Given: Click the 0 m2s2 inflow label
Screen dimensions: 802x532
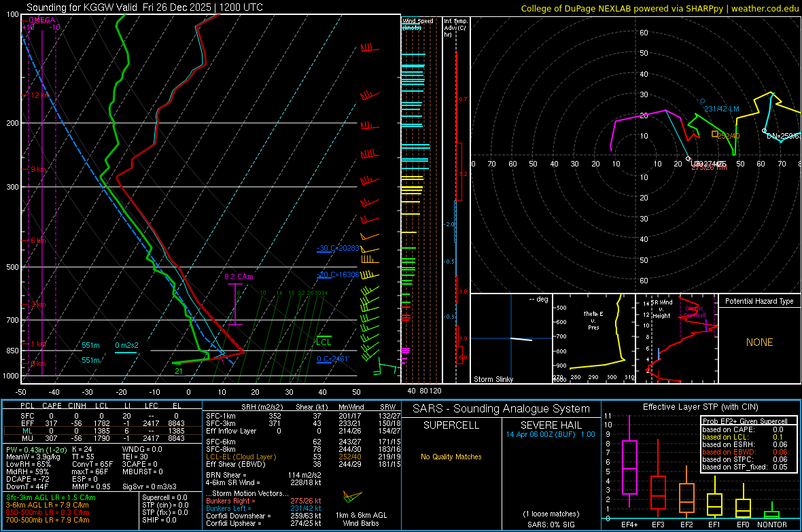Looking at the screenshot, I should 126,345.
